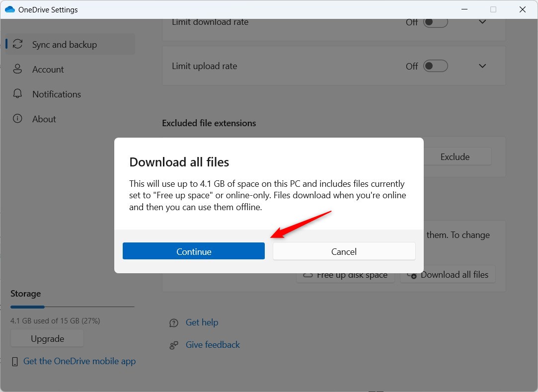Click Continue to download all files
Viewport: 538px width, 392px height.
pos(193,251)
